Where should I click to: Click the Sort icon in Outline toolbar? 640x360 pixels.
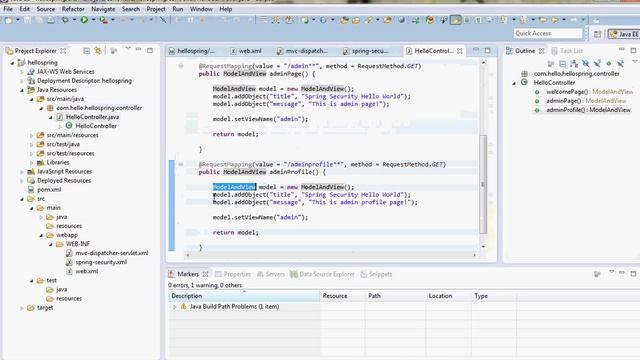click(574, 64)
